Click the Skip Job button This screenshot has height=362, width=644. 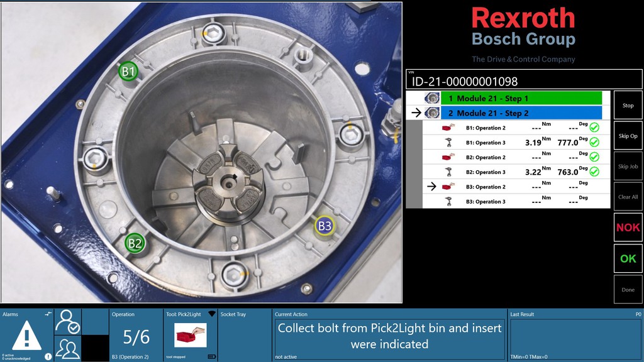pos(628,166)
